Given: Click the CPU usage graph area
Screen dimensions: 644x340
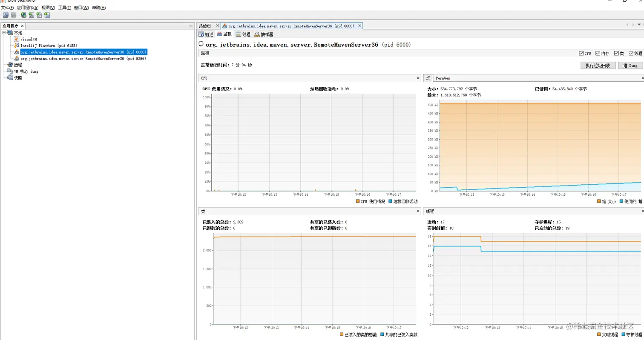Looking at the screenshot, I should coord(311,145).
